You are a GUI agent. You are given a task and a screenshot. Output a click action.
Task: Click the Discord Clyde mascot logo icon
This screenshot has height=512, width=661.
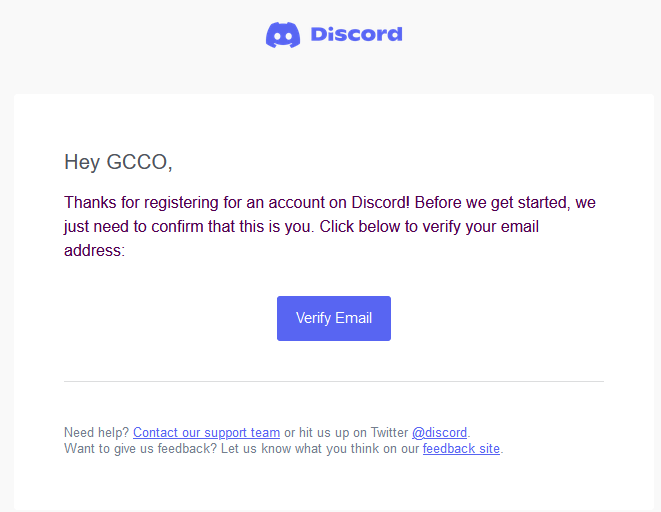(x=283, y=35)
